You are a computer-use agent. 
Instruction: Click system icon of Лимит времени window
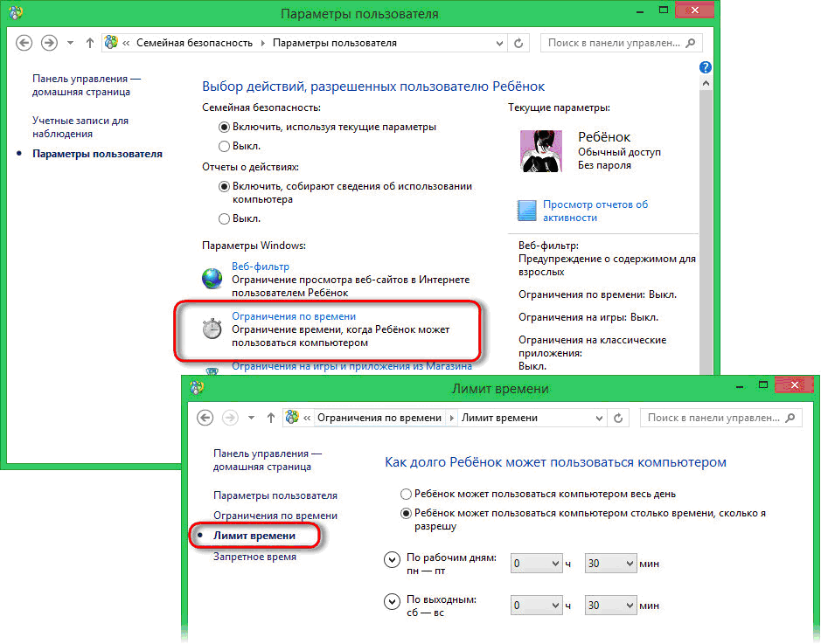point(197,388)
